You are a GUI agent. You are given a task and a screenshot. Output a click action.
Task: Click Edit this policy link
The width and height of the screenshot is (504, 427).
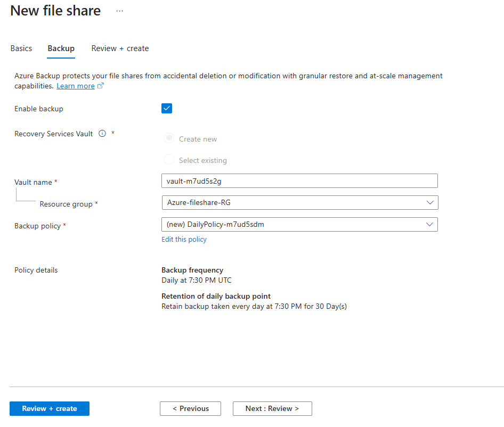coord(184,240)
